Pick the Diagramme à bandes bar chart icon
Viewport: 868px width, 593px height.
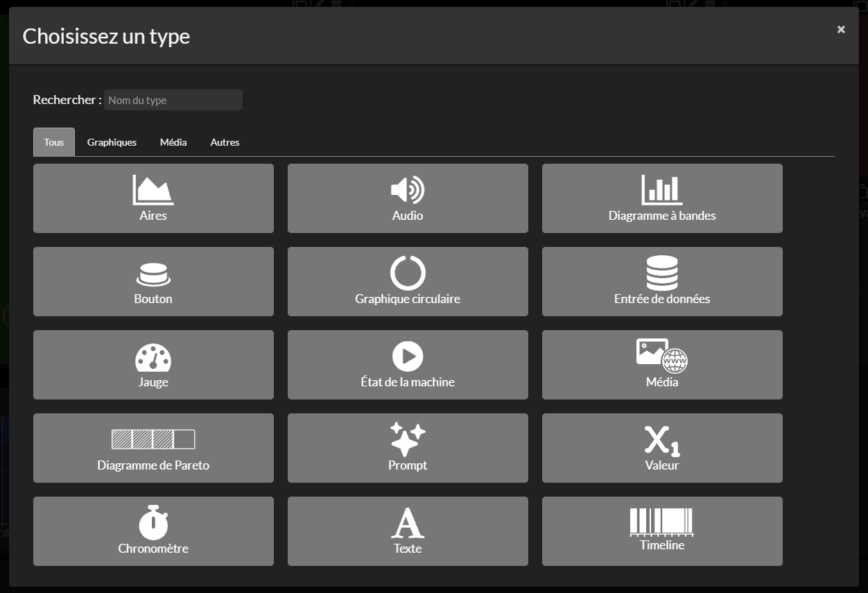click(x=662, y=190)
